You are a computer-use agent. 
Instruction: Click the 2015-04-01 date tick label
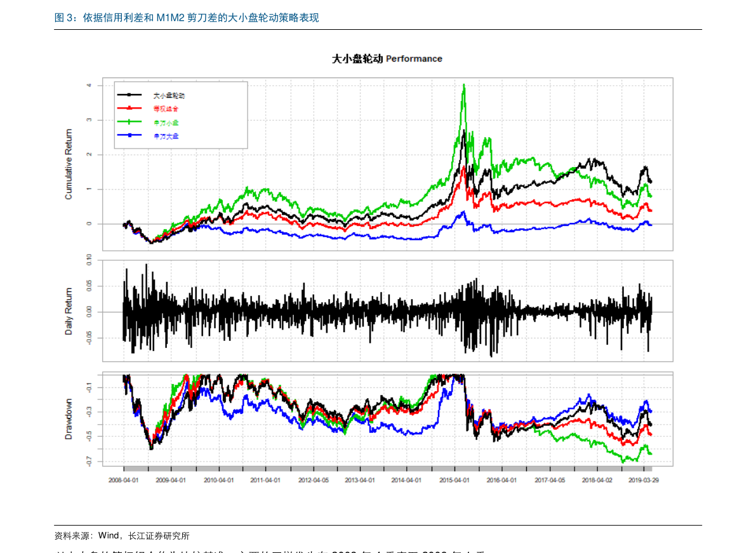click(x=454, y=481)
